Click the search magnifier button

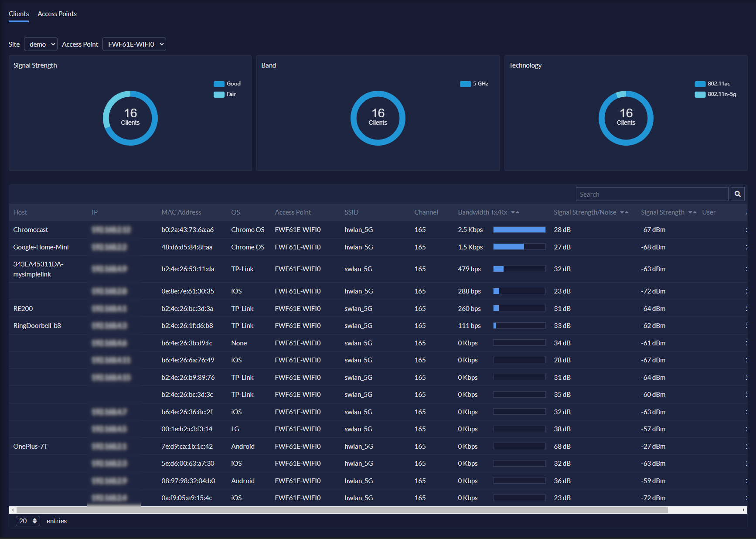(x=738, y=194)
